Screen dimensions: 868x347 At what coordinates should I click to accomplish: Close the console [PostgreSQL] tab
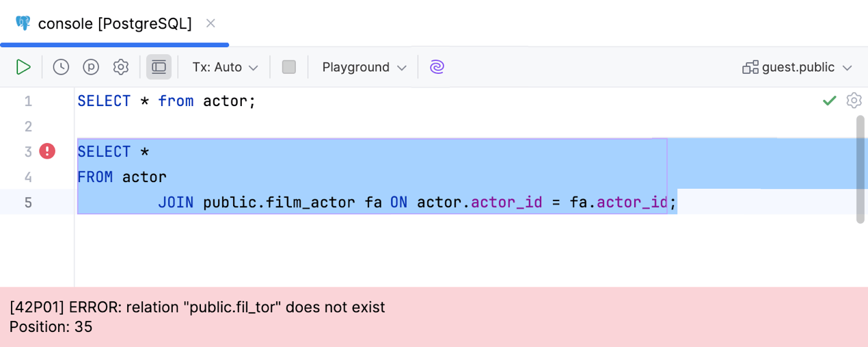211,23
